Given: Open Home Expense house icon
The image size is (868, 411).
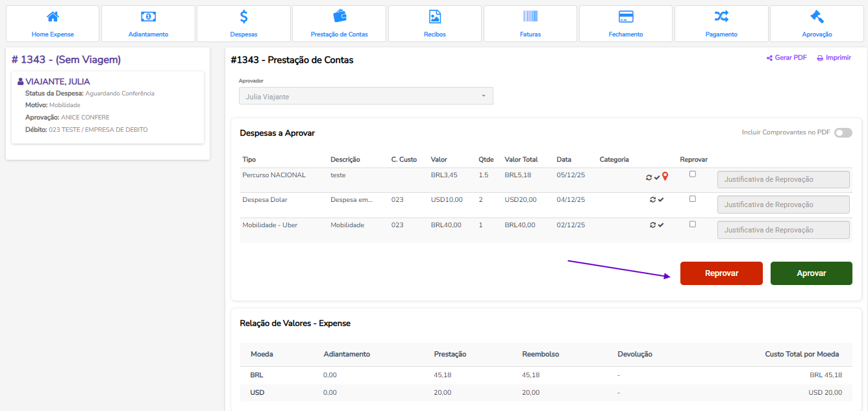Looking at the screenshot, I should (x=53, y=17).
